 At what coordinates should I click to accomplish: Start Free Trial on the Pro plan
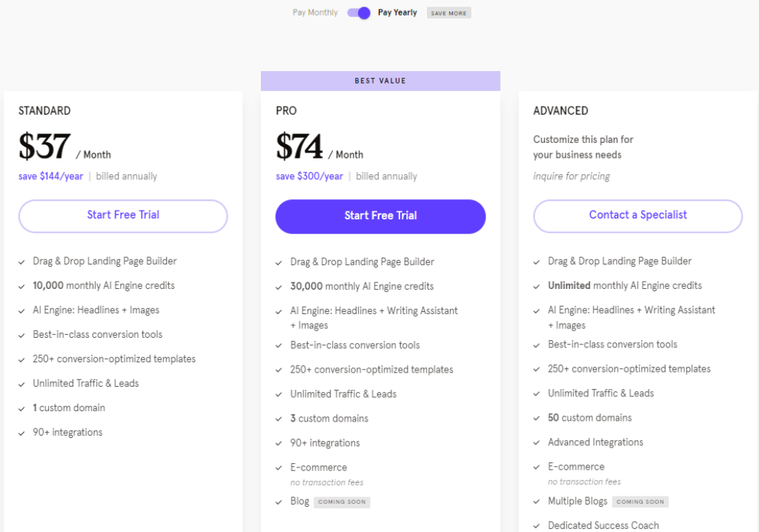(x=380, y=216)
